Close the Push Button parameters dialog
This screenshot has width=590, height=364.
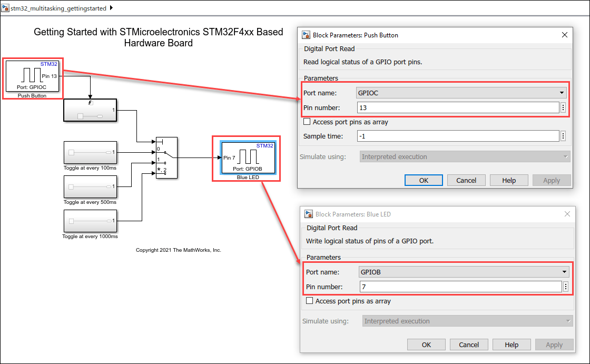pyautogui.click(x=565, y=35)
